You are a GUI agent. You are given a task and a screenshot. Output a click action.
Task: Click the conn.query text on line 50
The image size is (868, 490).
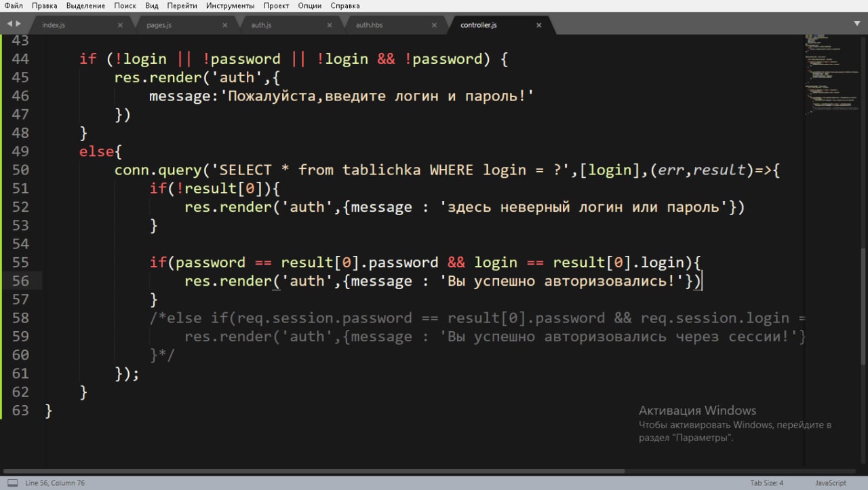point(159,170)
